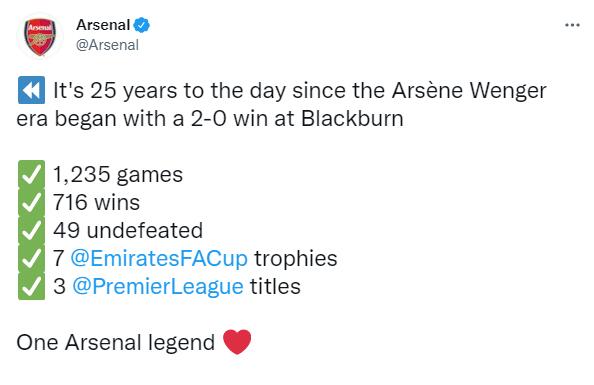Screen dimensions: 594x385
Task: Click the Arsenal crest profile picture
Action: tap(40, 37)
